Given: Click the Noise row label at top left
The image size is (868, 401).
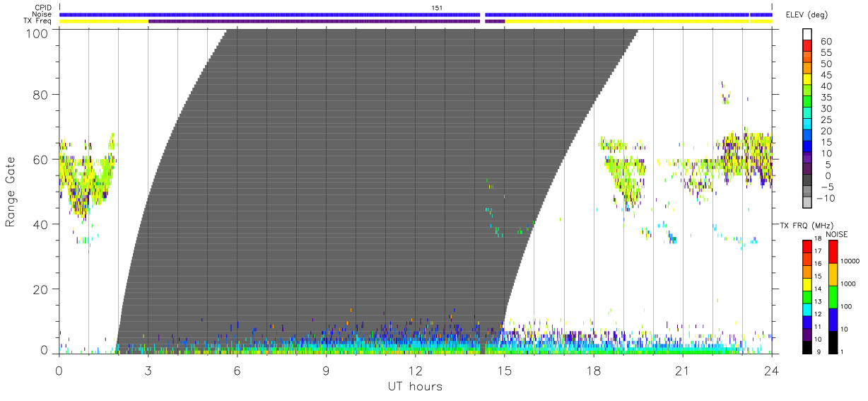Looking at the screenshot, I should [42, 14].
